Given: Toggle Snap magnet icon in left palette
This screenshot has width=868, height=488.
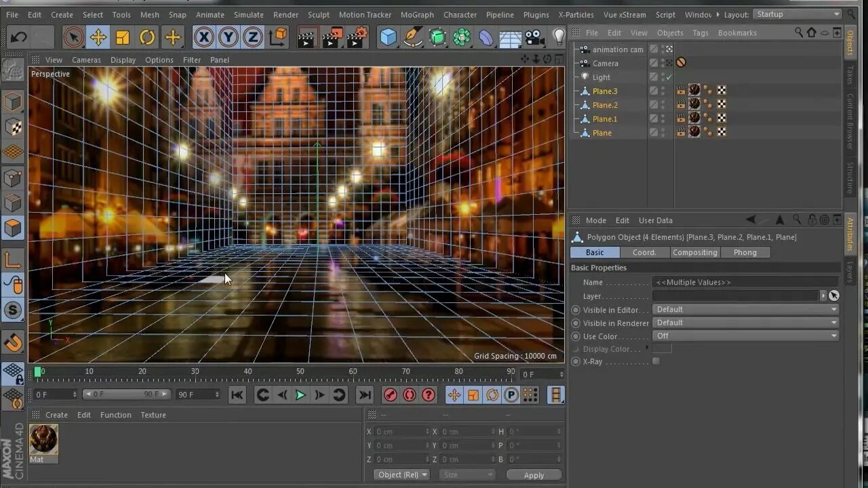Looking at the screenshot, I should pyautogui.click(x=13, y=342).
